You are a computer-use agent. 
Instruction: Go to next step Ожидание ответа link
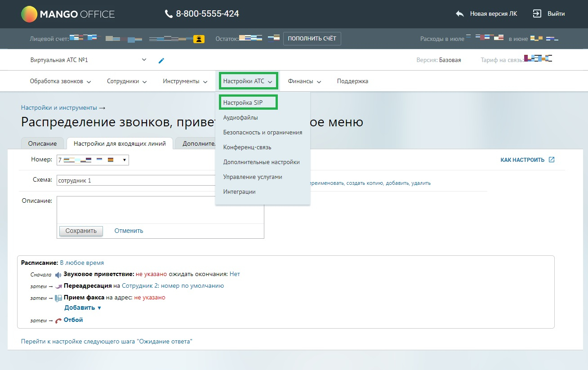point(107,342)
